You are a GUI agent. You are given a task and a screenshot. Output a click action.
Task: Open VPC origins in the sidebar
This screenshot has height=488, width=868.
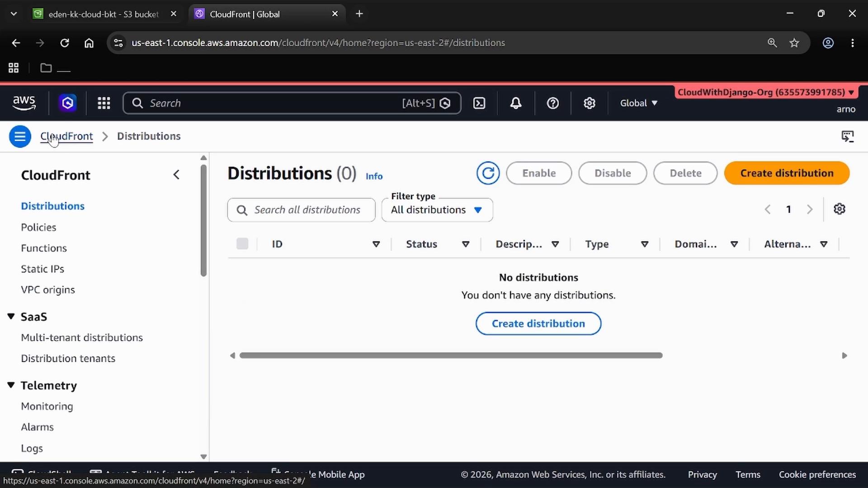48,290
